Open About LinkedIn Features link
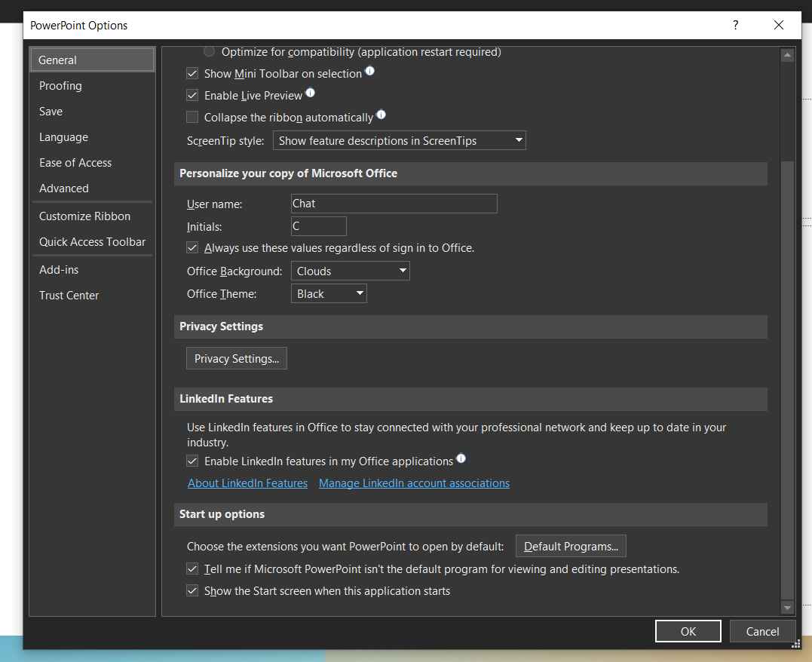 click(247, 483)
